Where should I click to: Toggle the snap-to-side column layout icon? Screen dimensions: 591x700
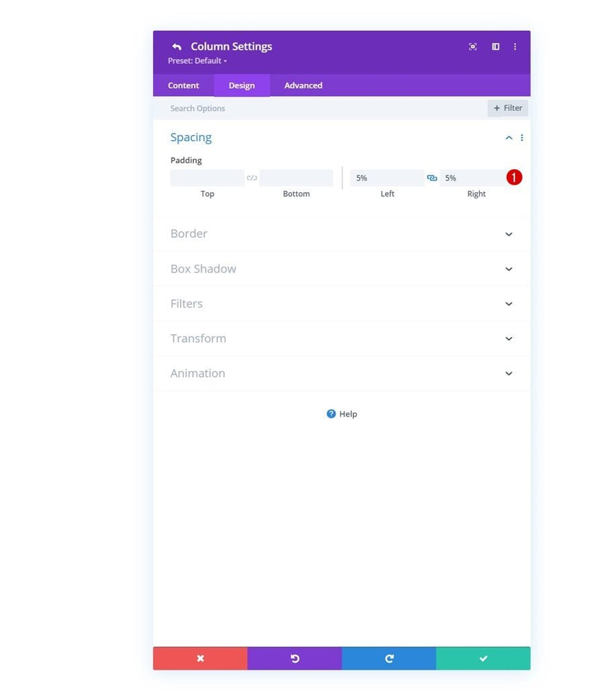click(496, 46)
